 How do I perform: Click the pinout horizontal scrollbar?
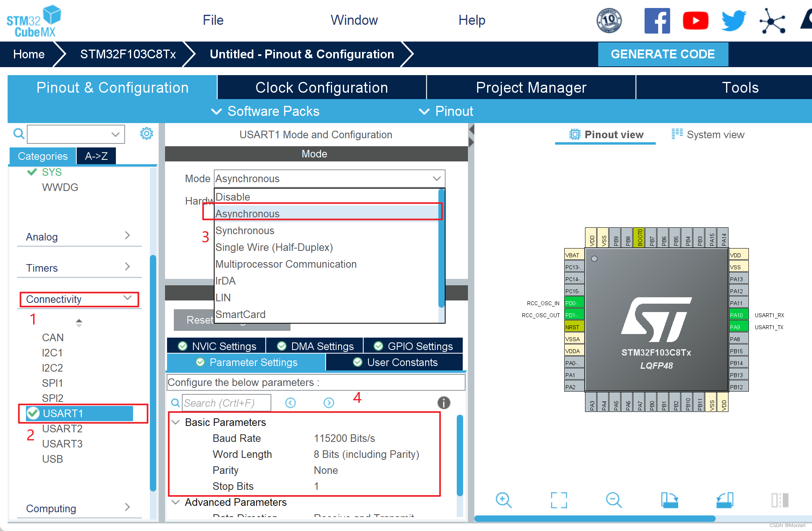tap(595, 519)
